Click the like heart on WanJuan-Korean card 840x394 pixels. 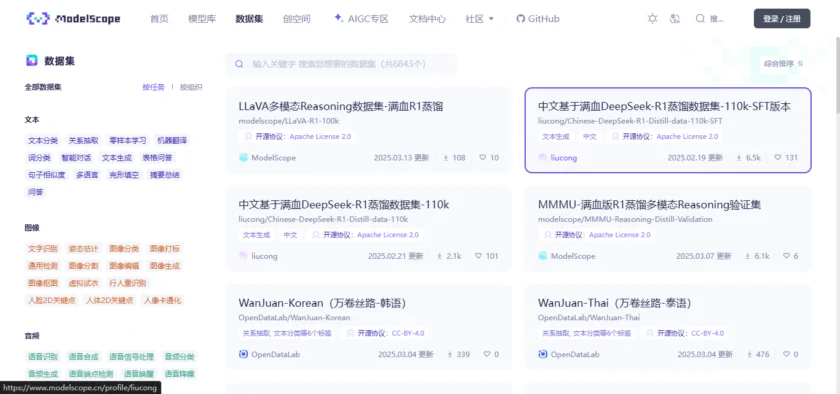pos(487,354)
